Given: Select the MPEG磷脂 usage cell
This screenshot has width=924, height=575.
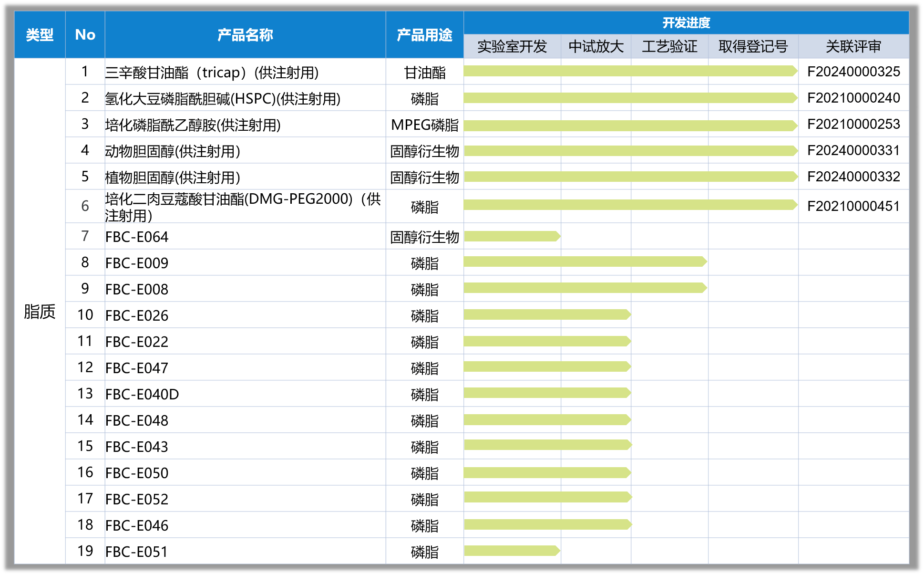Looking at the screenshot, I should click(424, 125).
